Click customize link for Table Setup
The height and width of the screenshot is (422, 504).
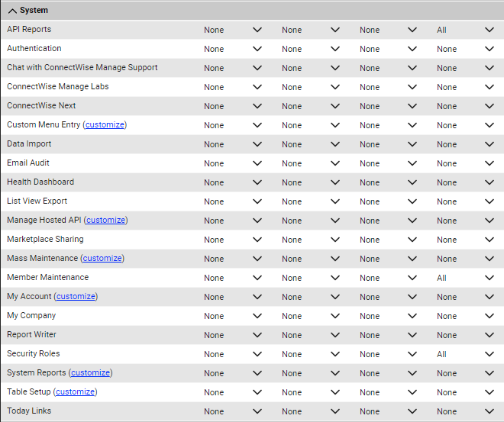75,391
